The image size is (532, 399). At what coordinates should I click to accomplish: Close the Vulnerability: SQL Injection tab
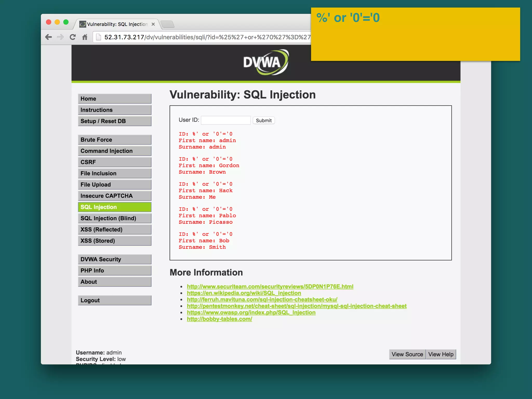pyautogui.click(x=153, y=24)
